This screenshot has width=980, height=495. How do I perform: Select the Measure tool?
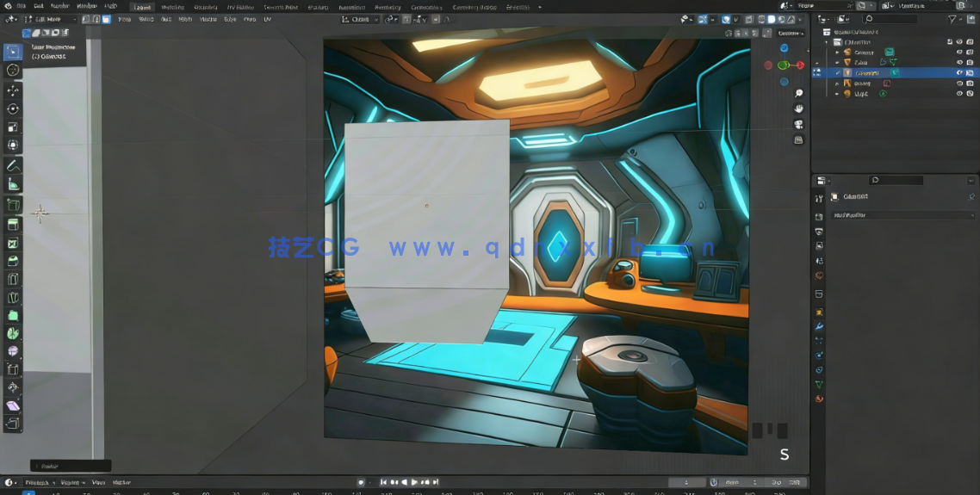(x=13, y=183)
